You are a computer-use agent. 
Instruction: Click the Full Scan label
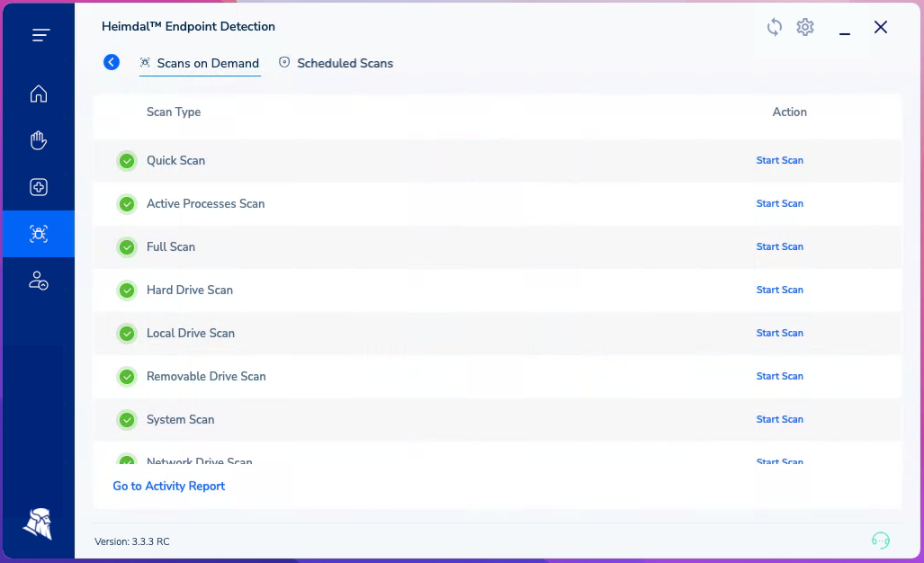[x=171, y=246]
